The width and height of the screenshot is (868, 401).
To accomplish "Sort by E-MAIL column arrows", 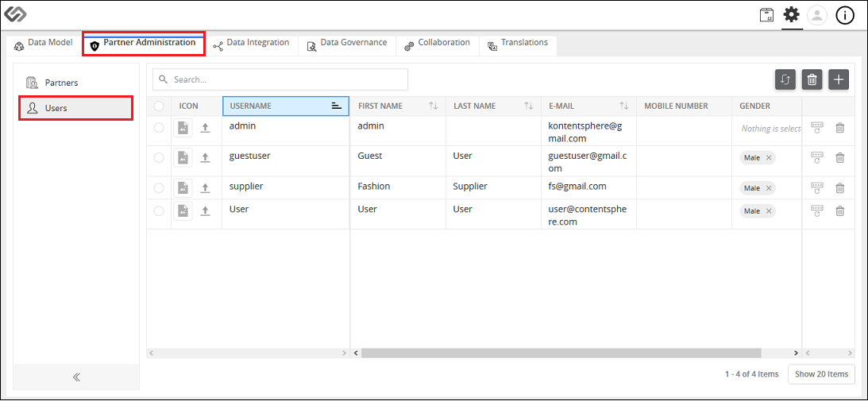I will (x=624, y=106).
